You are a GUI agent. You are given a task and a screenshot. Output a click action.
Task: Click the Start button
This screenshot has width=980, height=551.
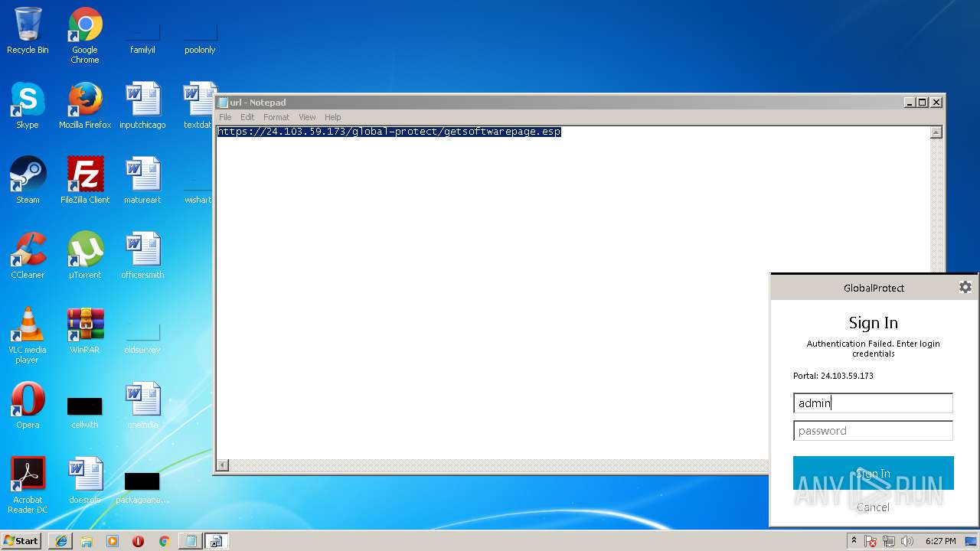(21, 541)
